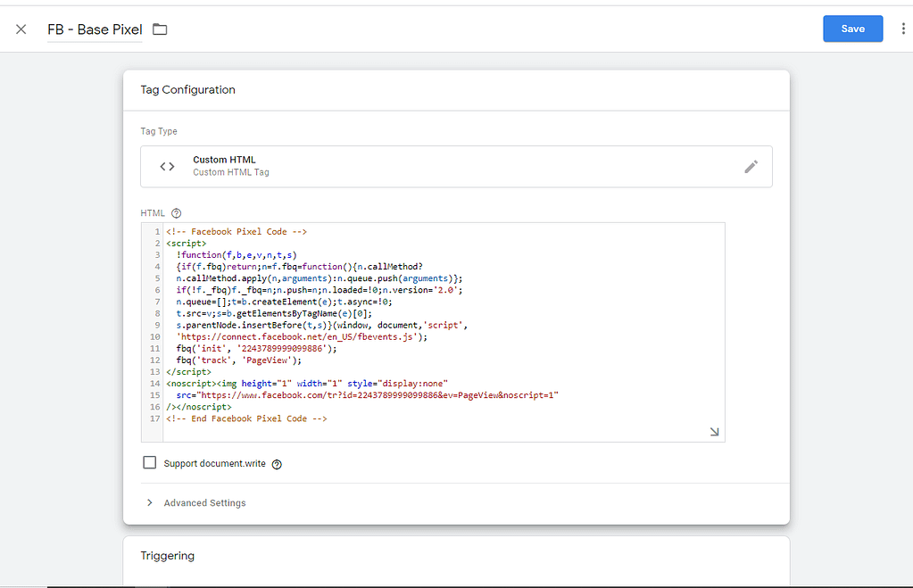Click the Tag Configuration heading
This screenshot has height=588, width=913.
point(187,89)
